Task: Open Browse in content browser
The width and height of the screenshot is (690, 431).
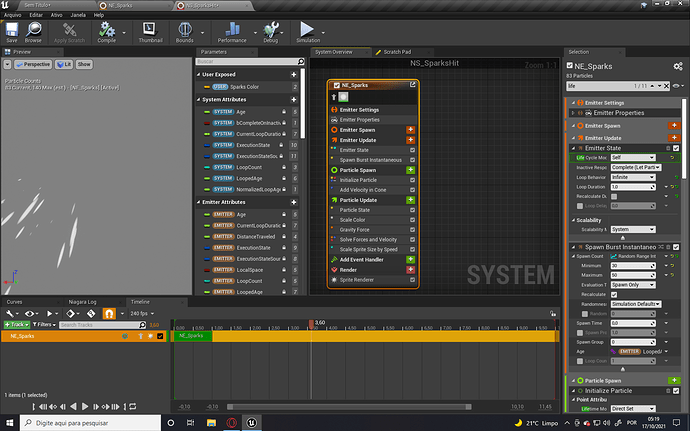Action: coord(33,32)
